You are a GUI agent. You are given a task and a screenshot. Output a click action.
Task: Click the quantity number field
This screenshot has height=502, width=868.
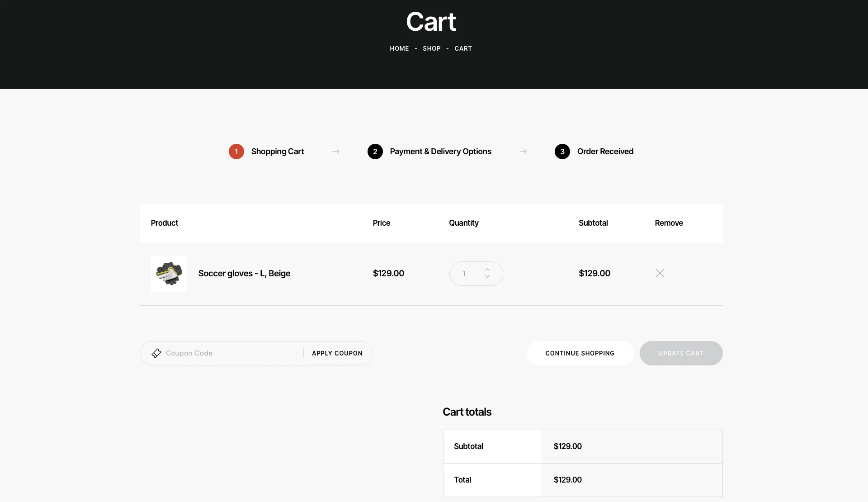coord(465,274)
